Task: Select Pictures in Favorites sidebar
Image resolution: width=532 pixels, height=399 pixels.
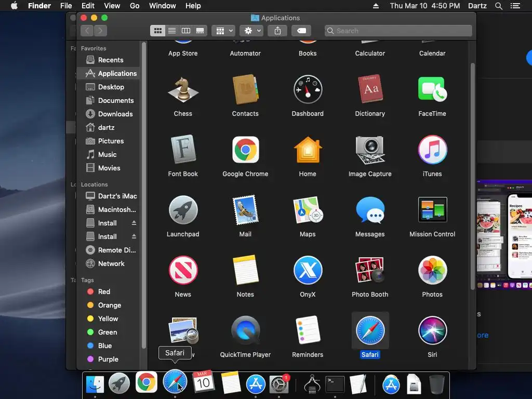Action: 108,141
